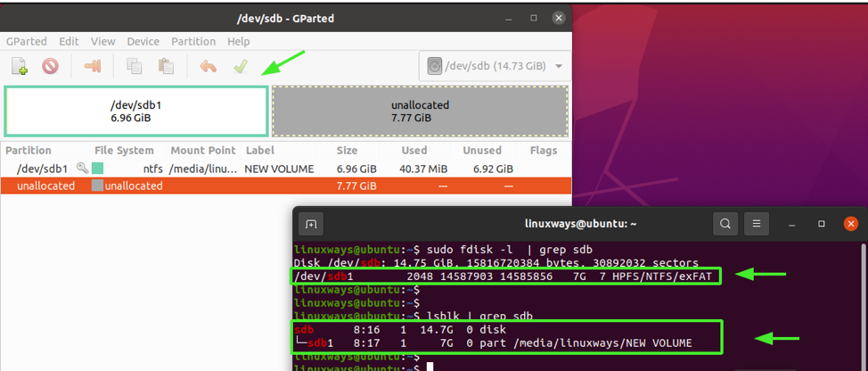This screenshot has height=371, width=868.
Task: Click the 'sudo fdisk -l | grep sdb' command
Action: pos(510,249)
